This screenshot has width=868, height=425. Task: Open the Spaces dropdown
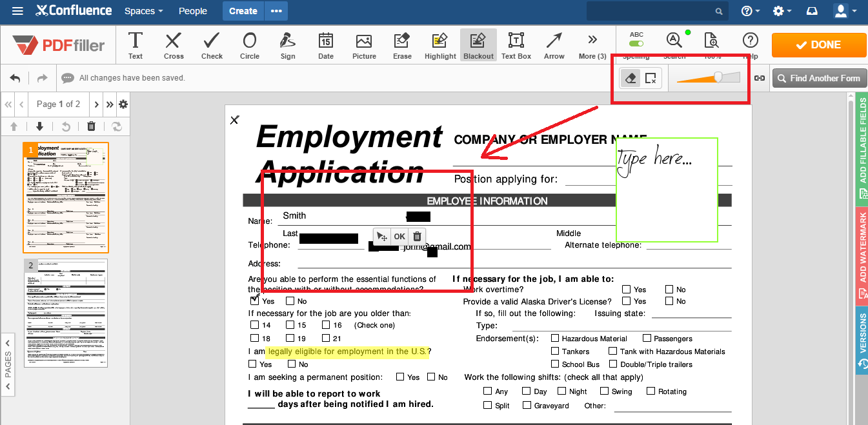[x=143, y=11]
